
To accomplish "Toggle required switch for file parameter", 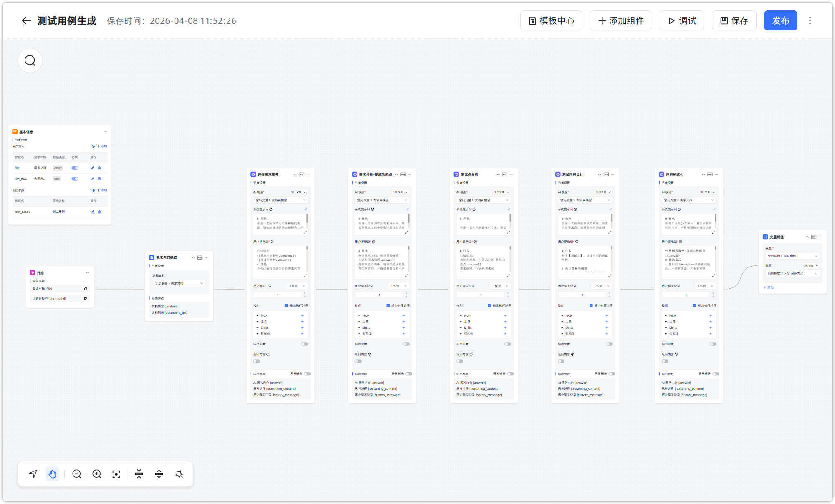I will pyautogui.click(x=75, y=168).
